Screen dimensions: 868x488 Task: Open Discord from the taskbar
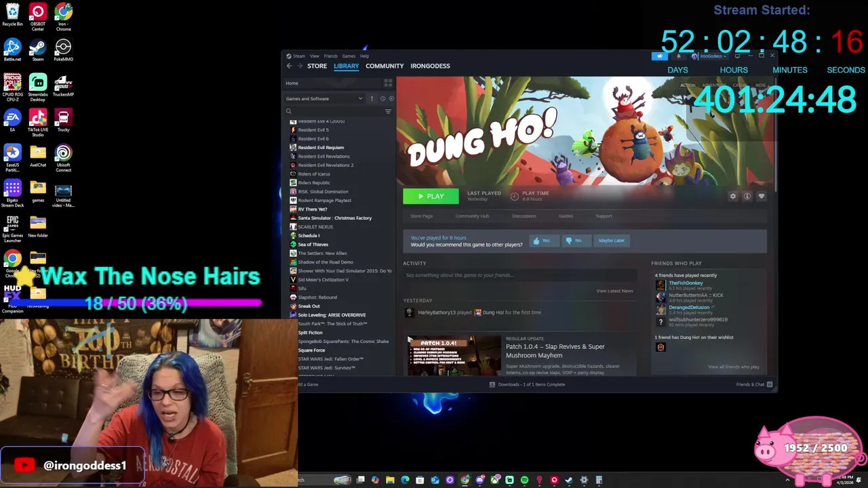479,480
